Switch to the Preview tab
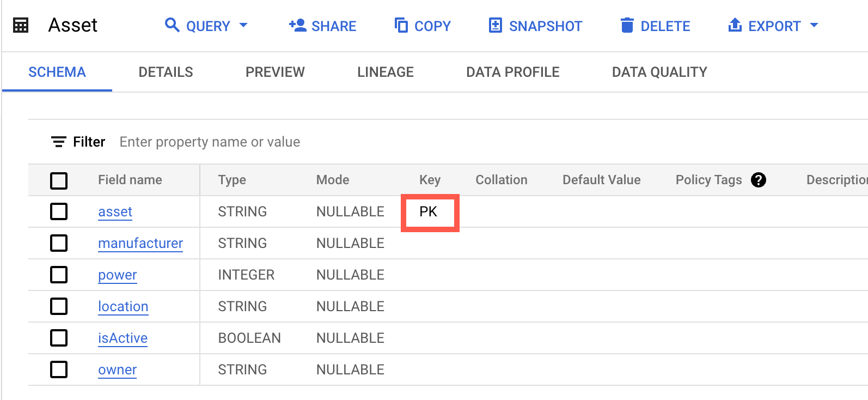 point(275,72)
